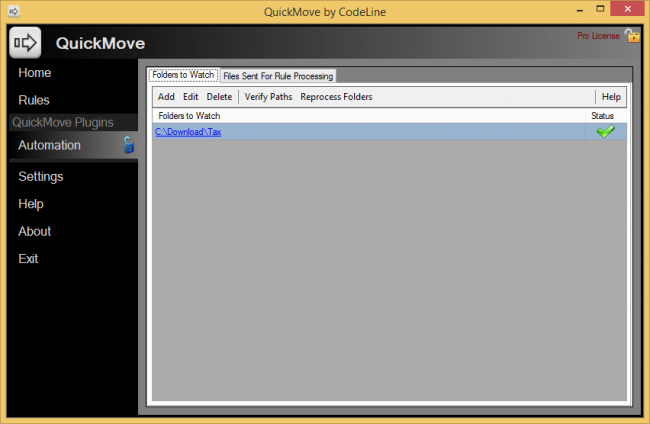Minimize the QuickMove window

click(580, 9)
